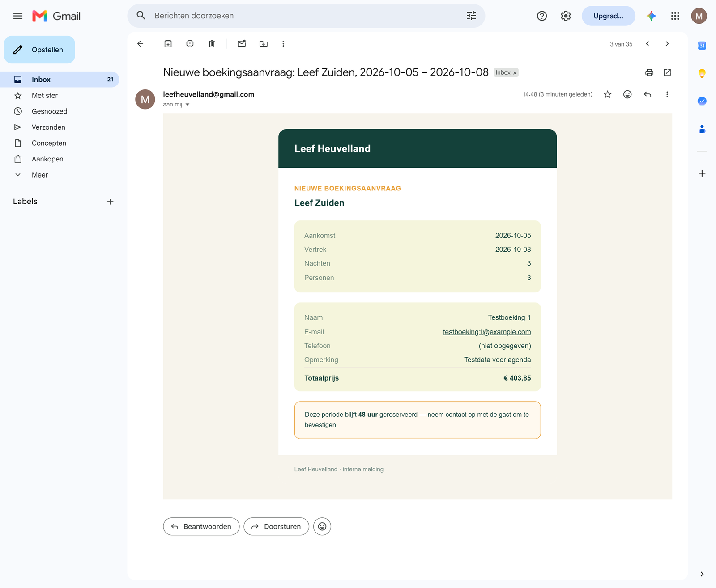Hide the side panel chevron
Image resolution: width=716 pixels, height=588 pixels.
(x=702, y=574)
